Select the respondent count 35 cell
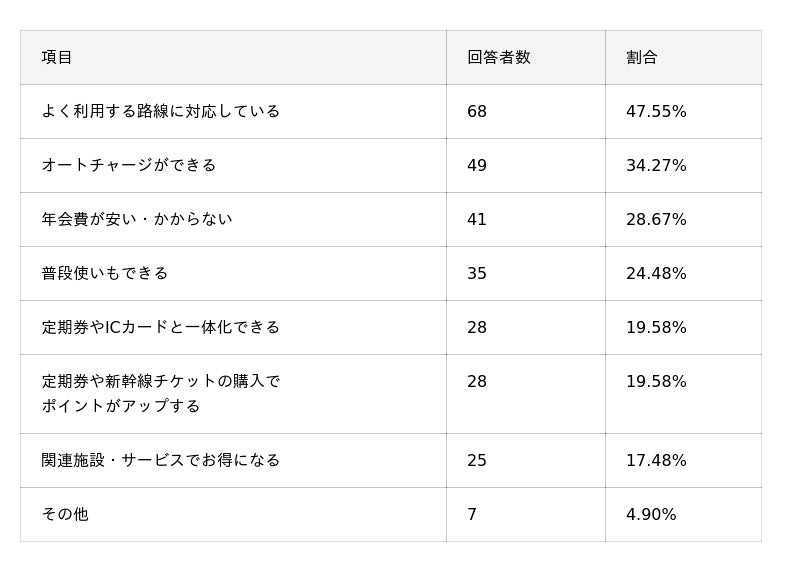Viewport: 800px width, 572px height. pos(477,274)
